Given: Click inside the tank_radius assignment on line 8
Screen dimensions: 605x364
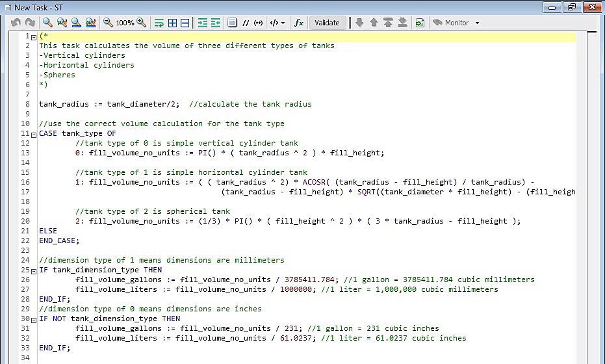Looking at the screenshot, I should click(109, 104).
